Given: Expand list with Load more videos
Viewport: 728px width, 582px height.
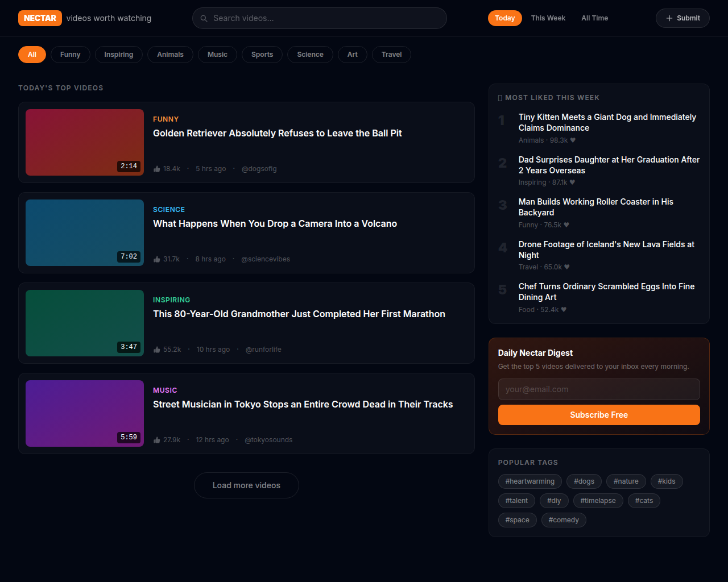Looking at the screenshot, I should [x=246, y=485].
